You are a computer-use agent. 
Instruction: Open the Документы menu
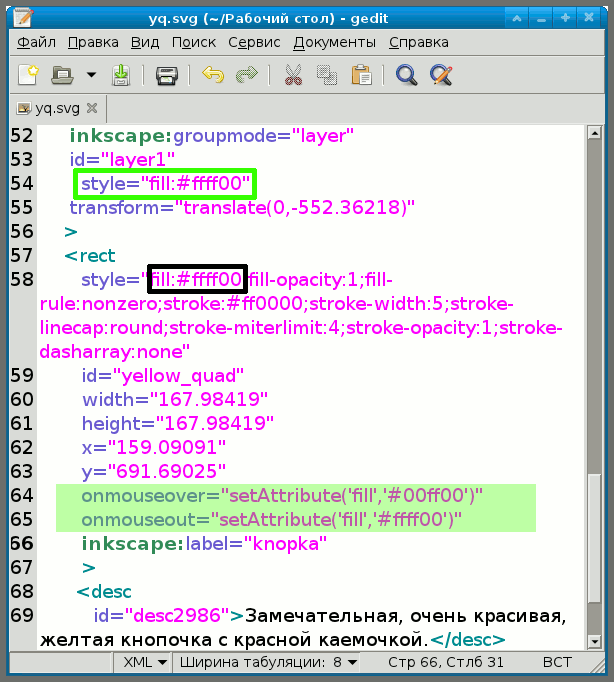tap(334, 42)
